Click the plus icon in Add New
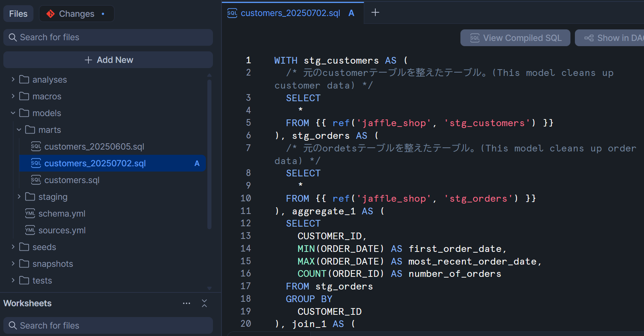 click(x=88, y=60)
